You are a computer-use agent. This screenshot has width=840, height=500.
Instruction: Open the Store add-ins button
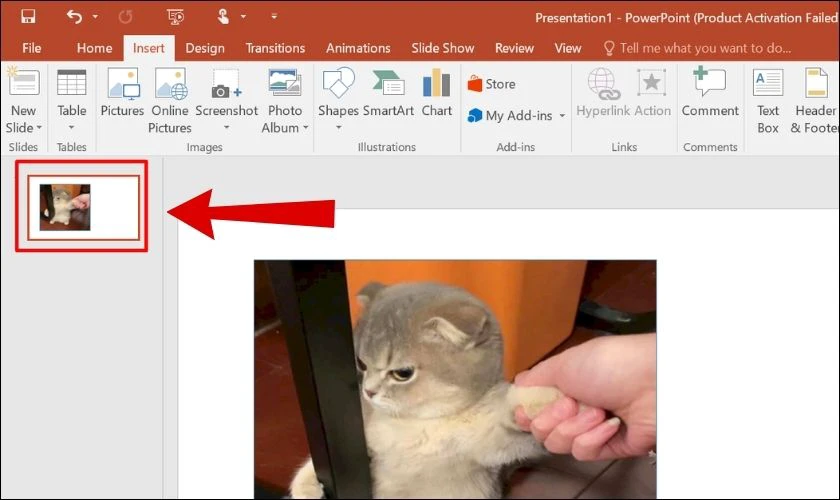[x=491, y=84]
